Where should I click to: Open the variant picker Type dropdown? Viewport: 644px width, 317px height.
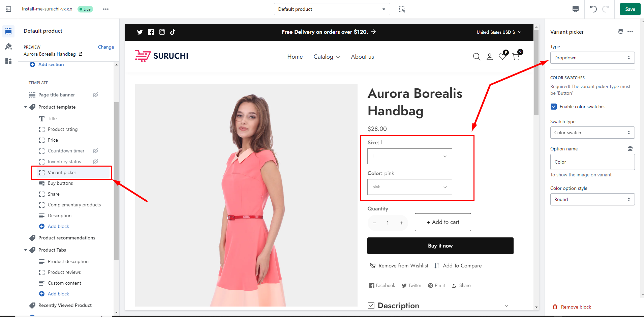tap(592, 58)
